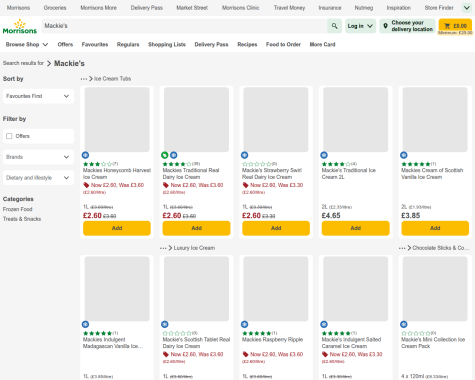Click the delivery location pin icon

point(385,26)
